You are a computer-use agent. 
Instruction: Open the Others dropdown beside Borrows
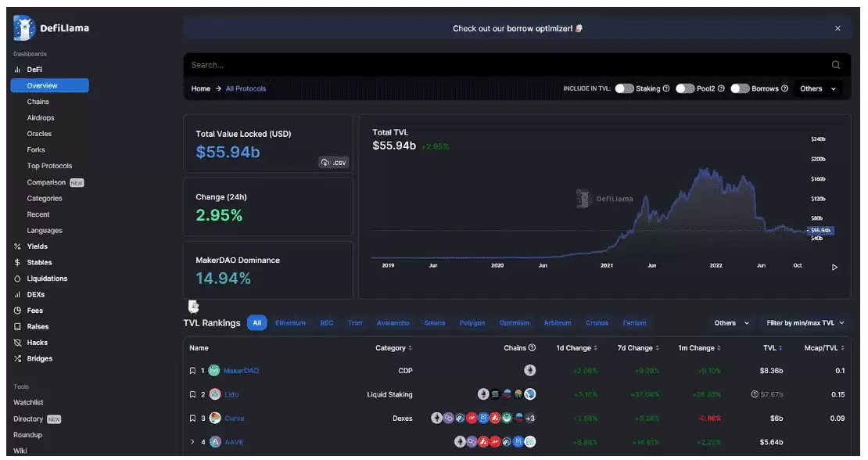coord(818,88)
